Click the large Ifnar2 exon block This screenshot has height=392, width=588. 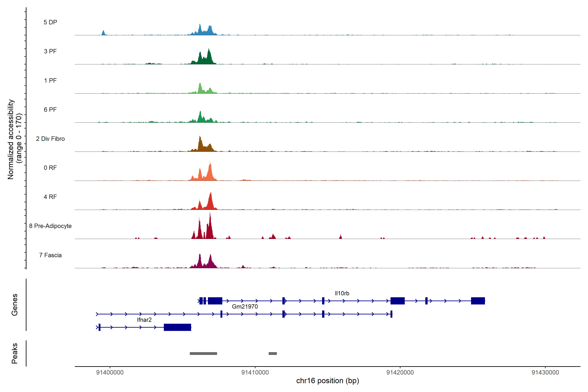pyautogui.click(x=177, y=327)
